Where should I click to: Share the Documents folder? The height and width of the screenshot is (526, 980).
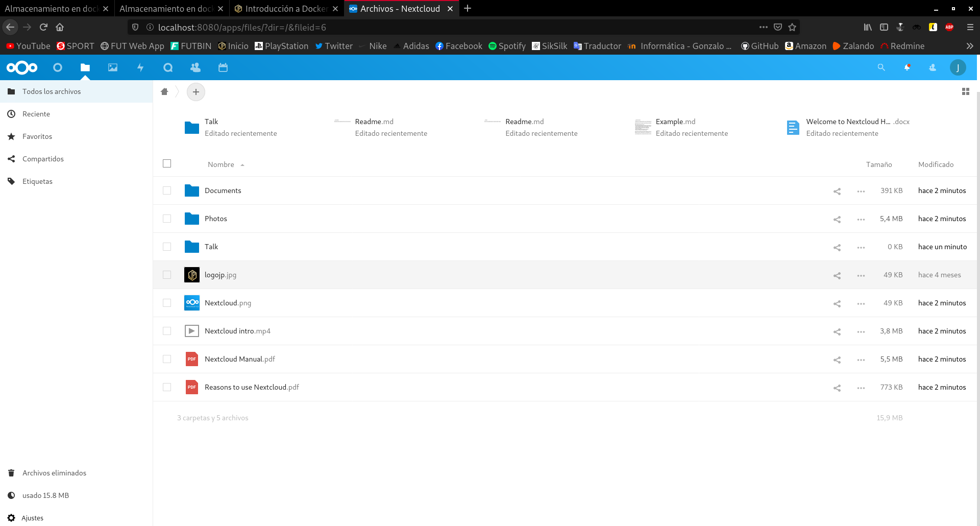pyautogui.click(x=837, y=191)
